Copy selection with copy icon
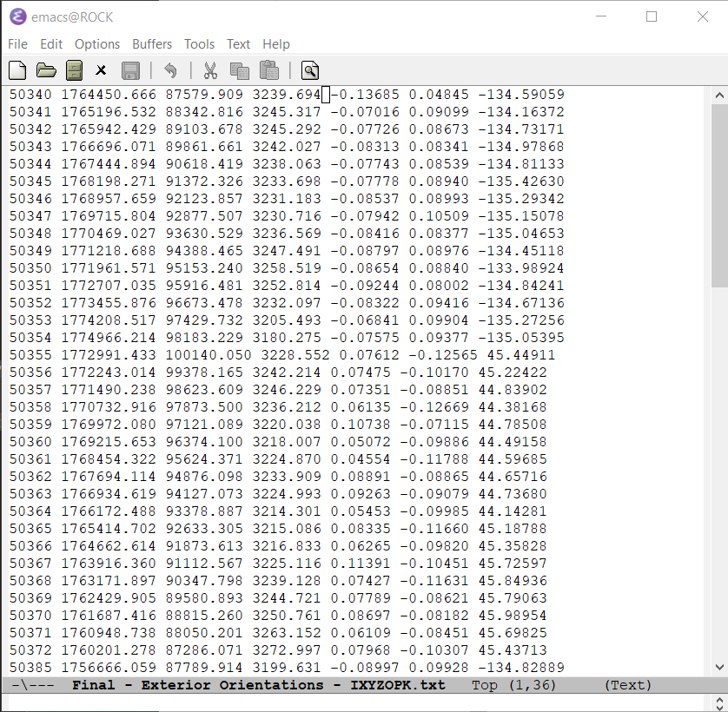728x712 pixels. pos(240,70)
